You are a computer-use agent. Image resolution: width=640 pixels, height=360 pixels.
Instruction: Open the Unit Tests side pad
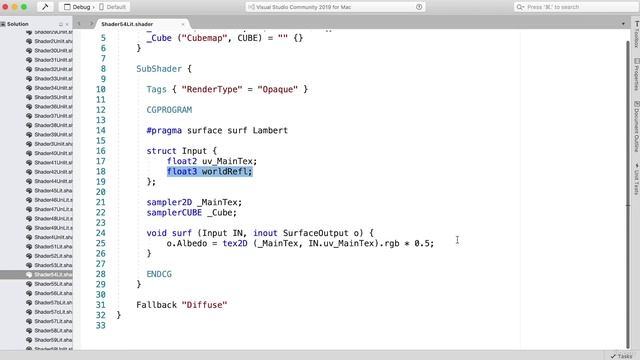click(x=636, y=179)
